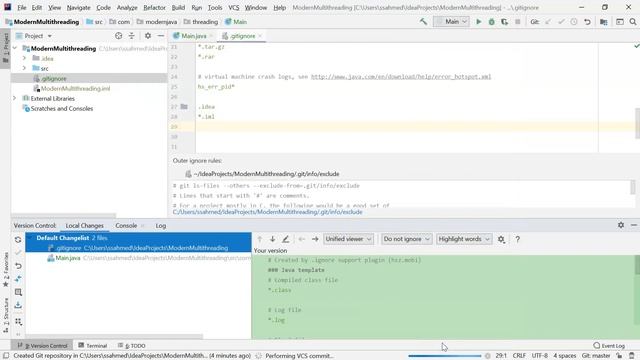The image size is (640, 360).
Task: Start debugging with the bug icon
Action: point(491,22)
